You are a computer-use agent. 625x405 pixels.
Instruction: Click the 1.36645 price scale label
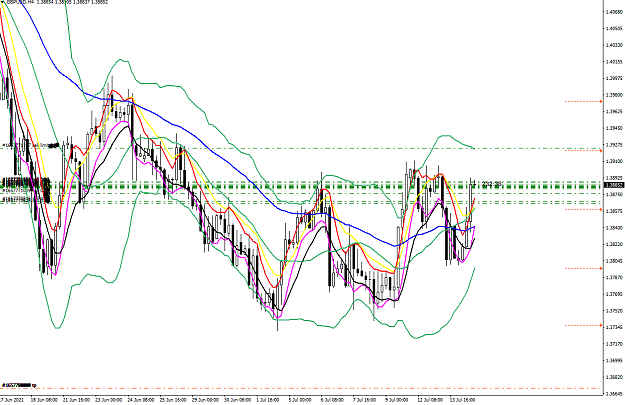[x=614, y=394]
